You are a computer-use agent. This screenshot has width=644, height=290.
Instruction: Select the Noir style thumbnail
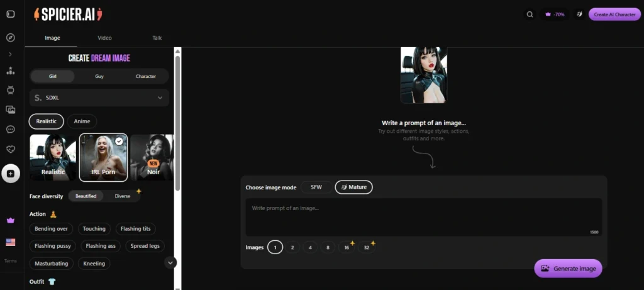point(152,157)
